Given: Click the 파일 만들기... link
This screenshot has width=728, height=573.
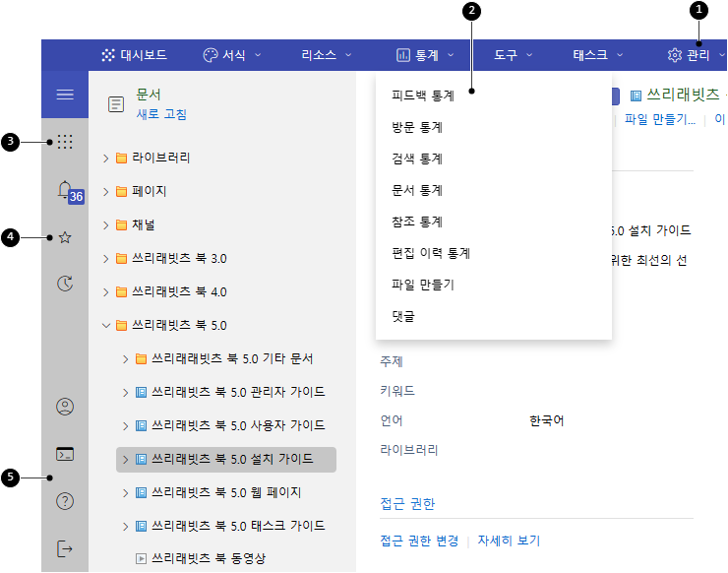Looking at the screenshot, I should tap(660, 119).
